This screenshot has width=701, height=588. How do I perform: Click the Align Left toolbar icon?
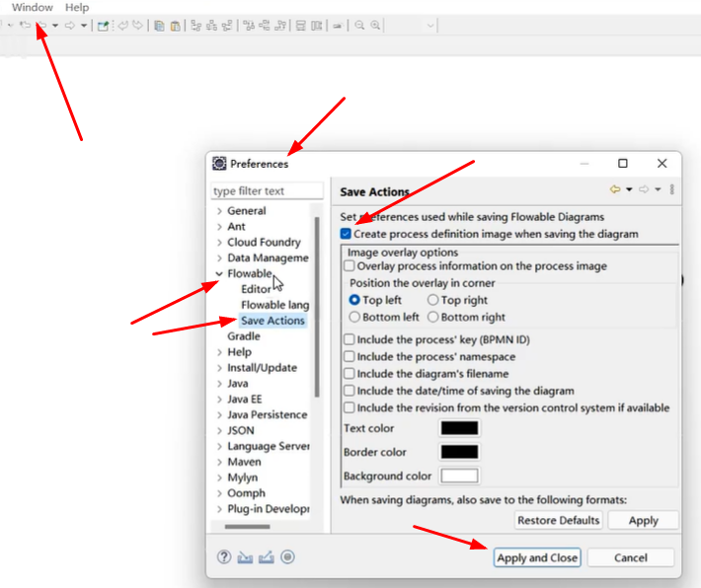pos(195,26)
